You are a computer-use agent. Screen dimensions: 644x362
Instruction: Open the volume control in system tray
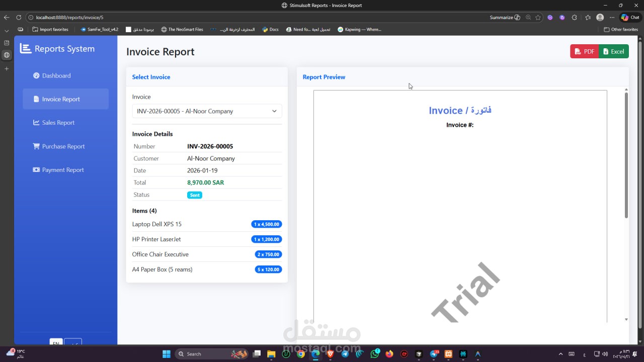604,354
